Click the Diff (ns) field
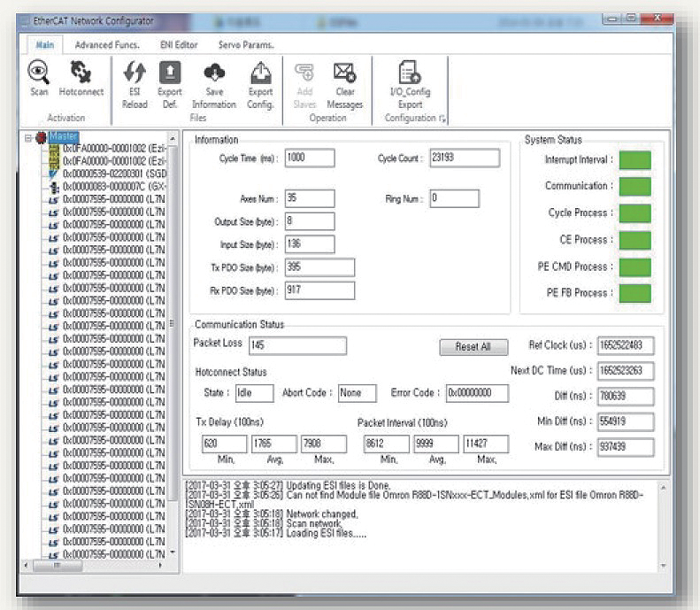 coord(626,396)
